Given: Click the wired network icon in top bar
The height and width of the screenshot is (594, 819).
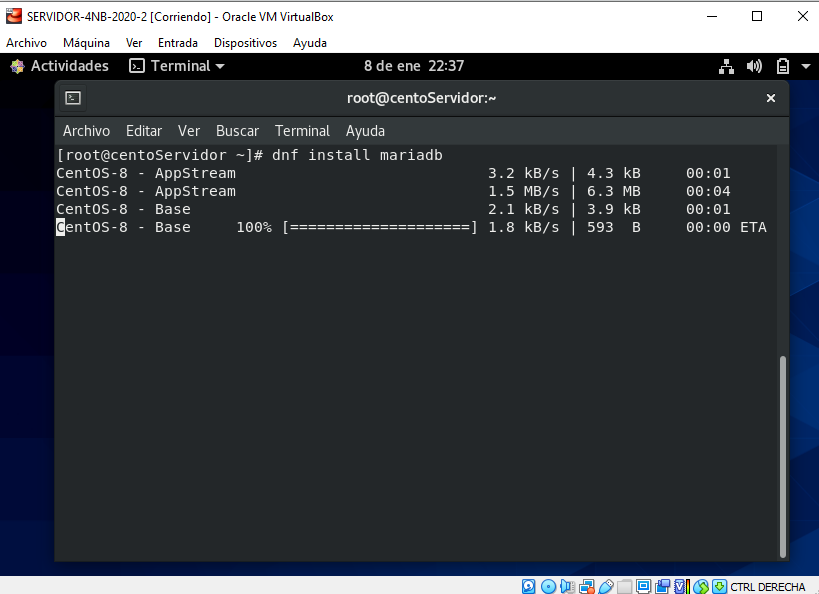Looking at the screenshot, I should pos(727,66).
